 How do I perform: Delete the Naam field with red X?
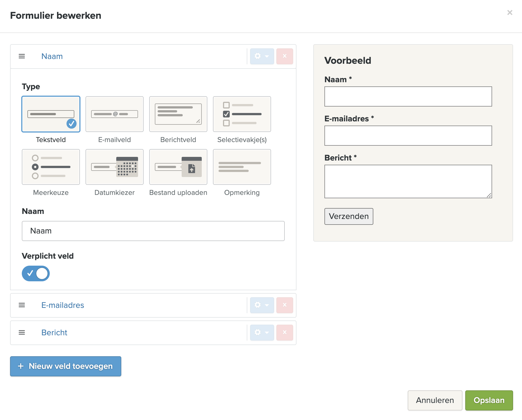pyautogui.click(x=284, y=56)
